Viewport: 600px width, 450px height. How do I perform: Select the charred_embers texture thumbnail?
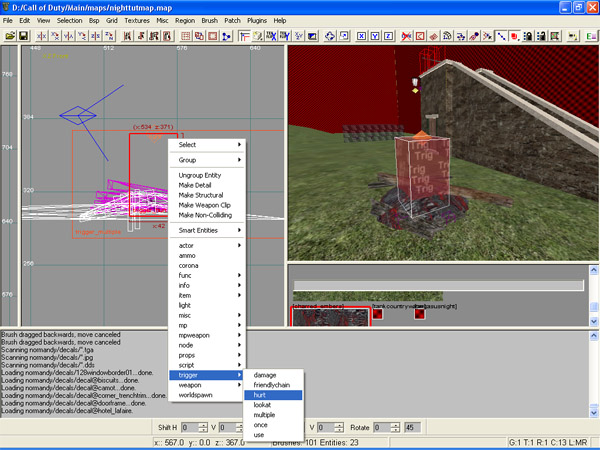click(x=330, y=317)
